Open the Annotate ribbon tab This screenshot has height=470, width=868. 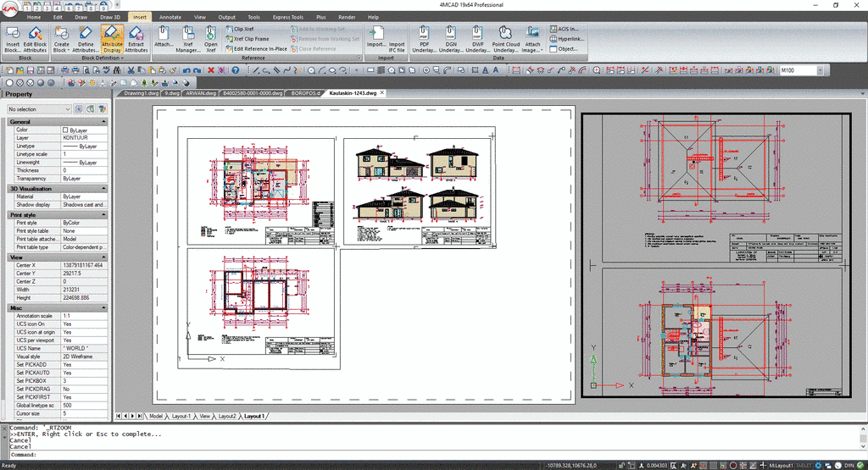170,17
